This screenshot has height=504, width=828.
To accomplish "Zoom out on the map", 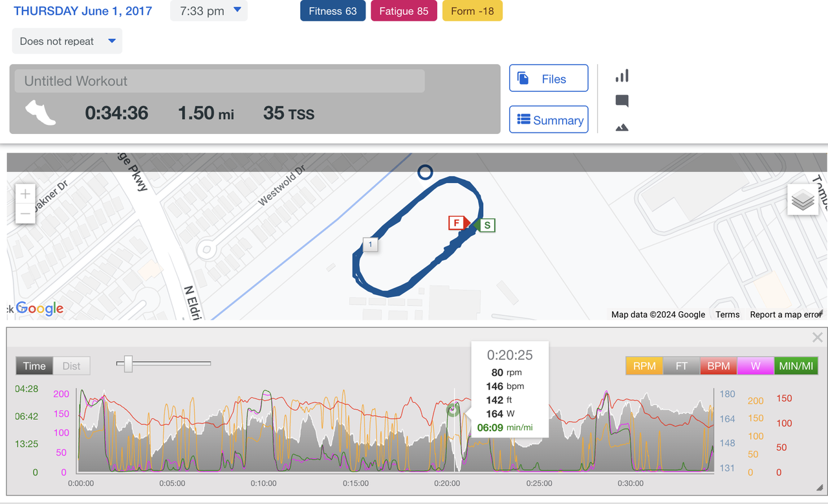I will pos(25,214).
